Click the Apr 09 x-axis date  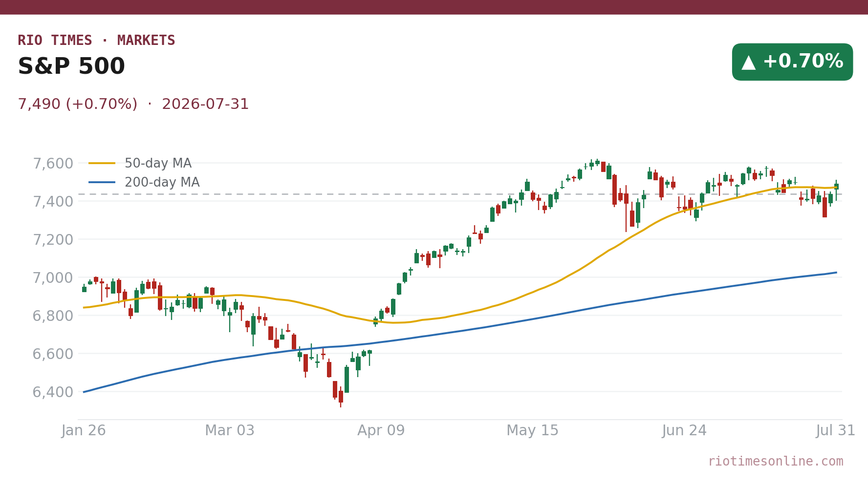pyautogui.click(x=381, y=431)
